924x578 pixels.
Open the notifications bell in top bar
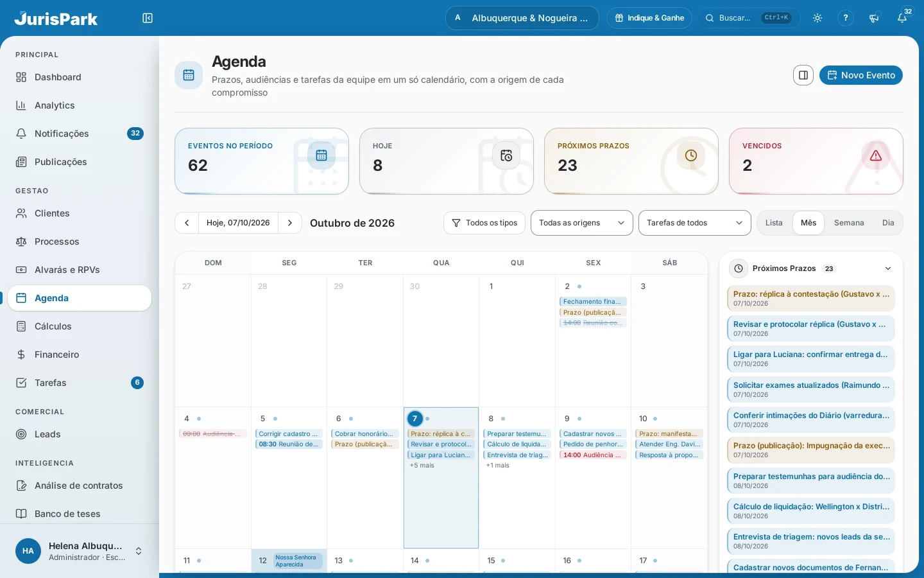(x=902, y=18)
